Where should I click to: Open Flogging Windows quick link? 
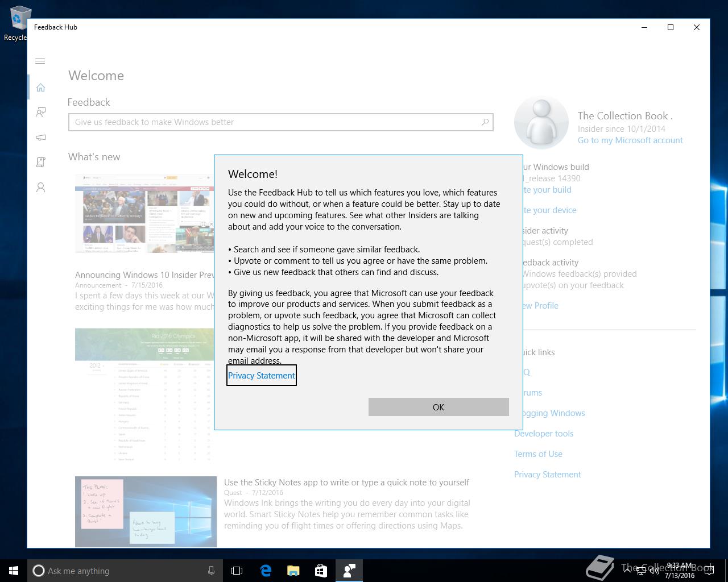click(553, 413)
